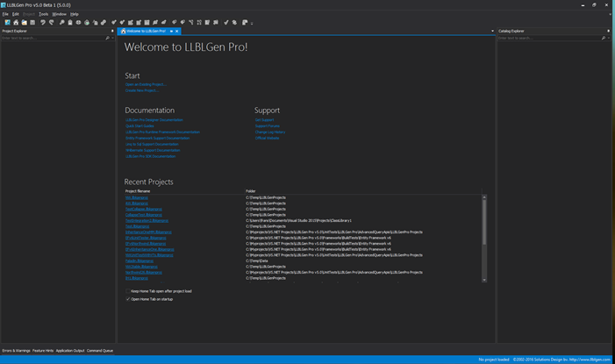Open the Edit menu
Image resolution: width=615 pixels, height=364 pixels.
click(x=15, y=14)
